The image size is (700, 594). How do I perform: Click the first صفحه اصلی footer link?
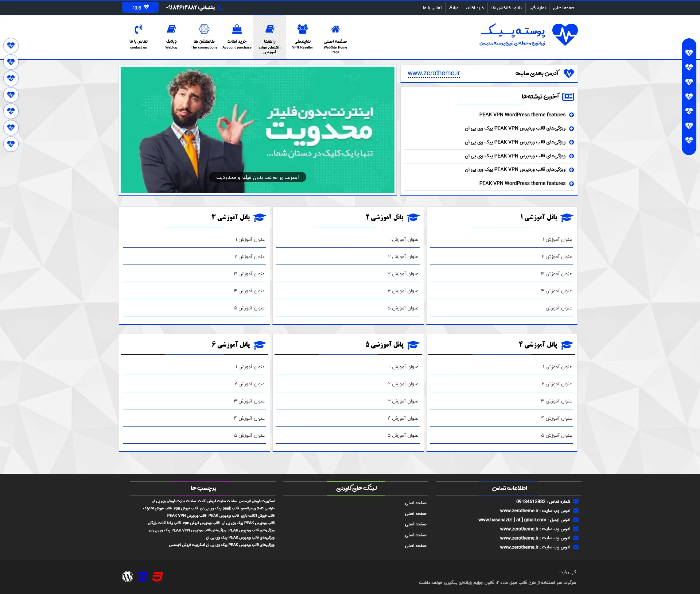coord(416,503)
